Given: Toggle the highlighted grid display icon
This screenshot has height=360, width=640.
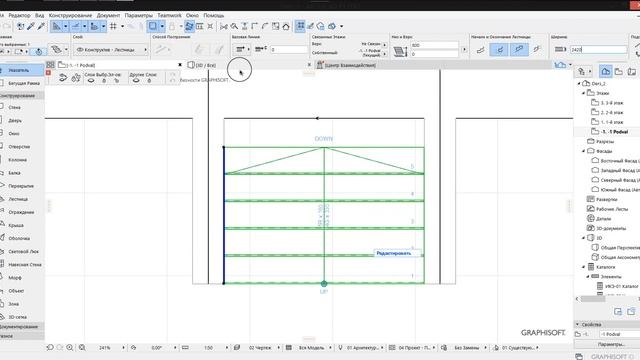Looking at the screenshot, I should (x=300, y=27).
